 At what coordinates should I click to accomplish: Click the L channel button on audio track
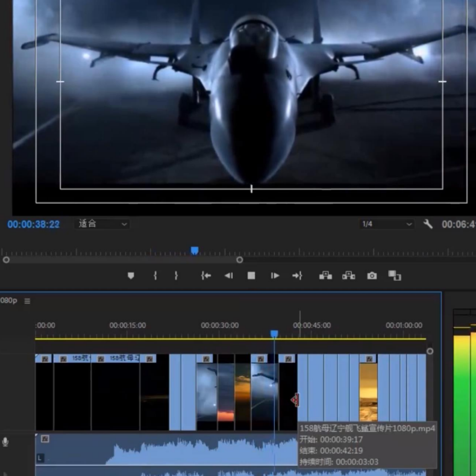[40, 458]
